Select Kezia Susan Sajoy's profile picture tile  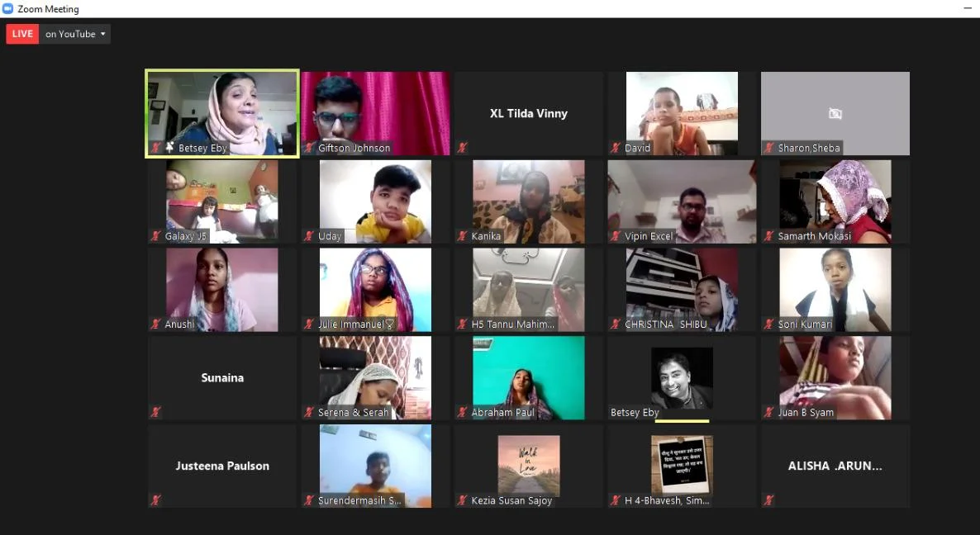tap(529, 464)
